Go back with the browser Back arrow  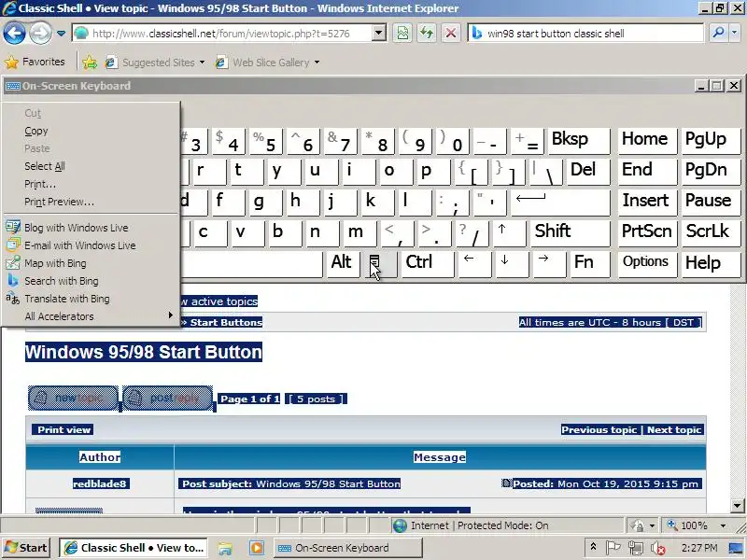click(14, 34)
